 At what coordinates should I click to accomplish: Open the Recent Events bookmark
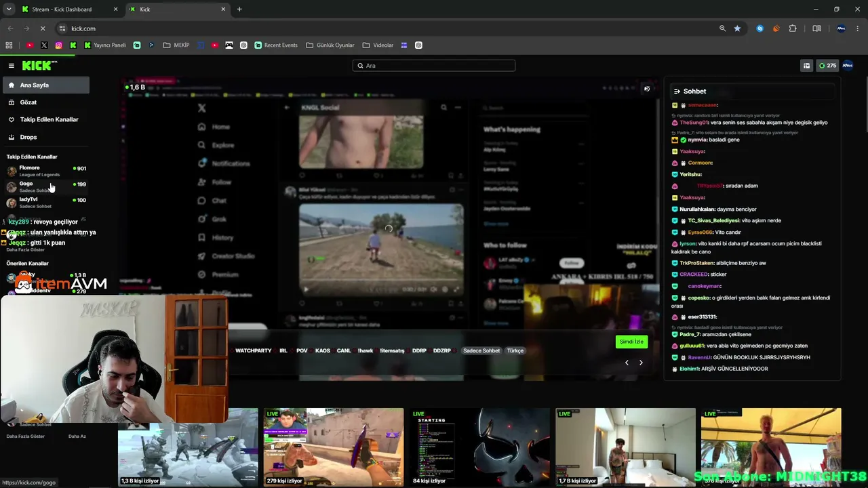click(276, 45)
